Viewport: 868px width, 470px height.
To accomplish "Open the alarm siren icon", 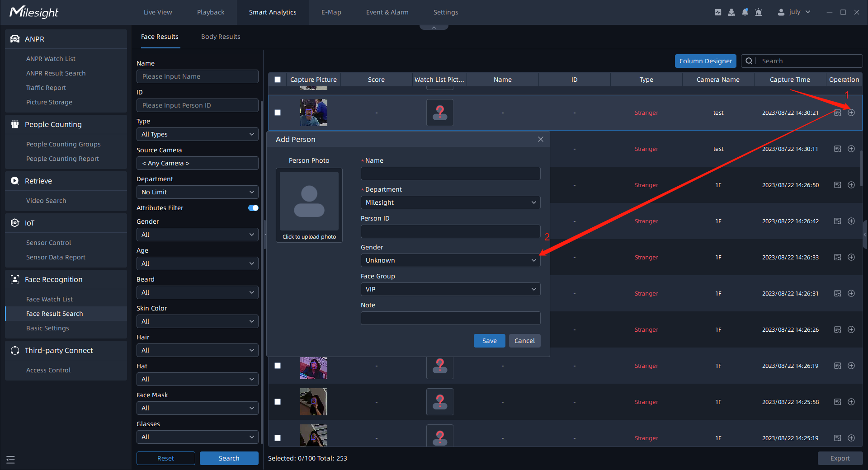I will click(x=759, y=12).
